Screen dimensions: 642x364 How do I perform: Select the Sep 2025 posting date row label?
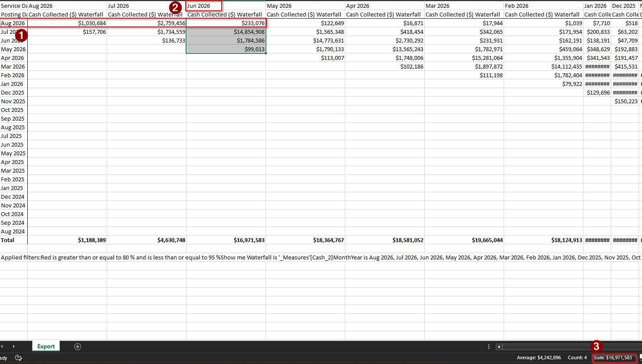click(14, 118)
